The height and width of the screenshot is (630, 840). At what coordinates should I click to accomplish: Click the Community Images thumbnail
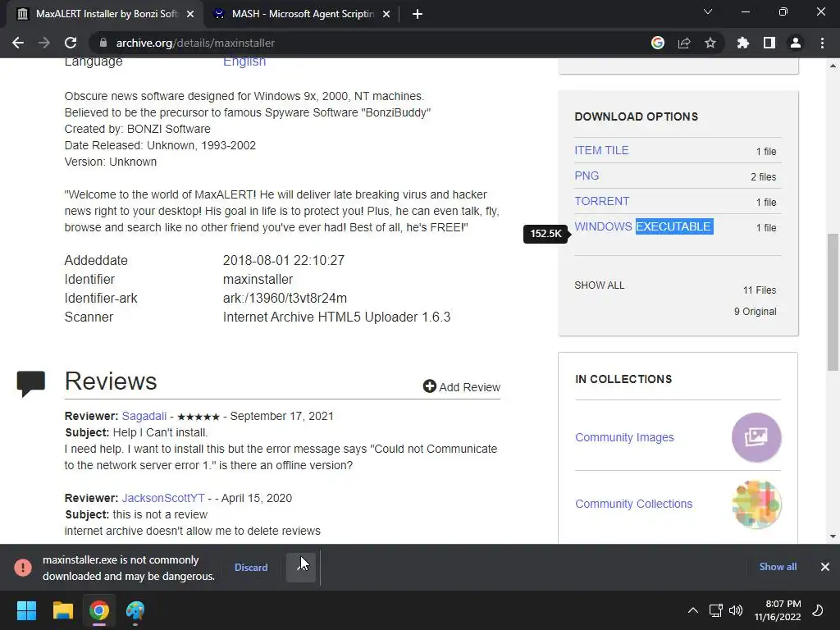[756, 437]
